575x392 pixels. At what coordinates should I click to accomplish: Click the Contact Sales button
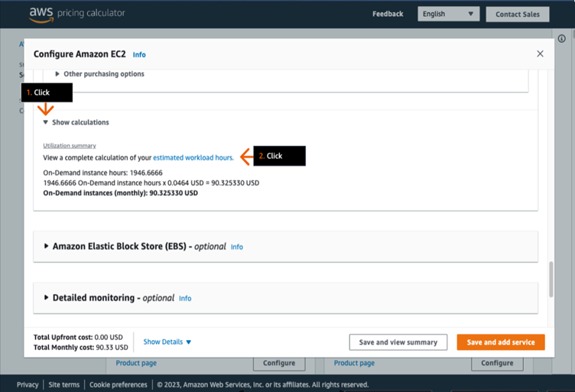[517, 14]
